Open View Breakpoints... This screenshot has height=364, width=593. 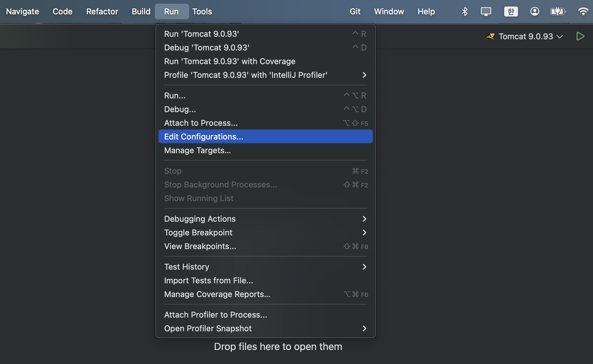point(265,246)
